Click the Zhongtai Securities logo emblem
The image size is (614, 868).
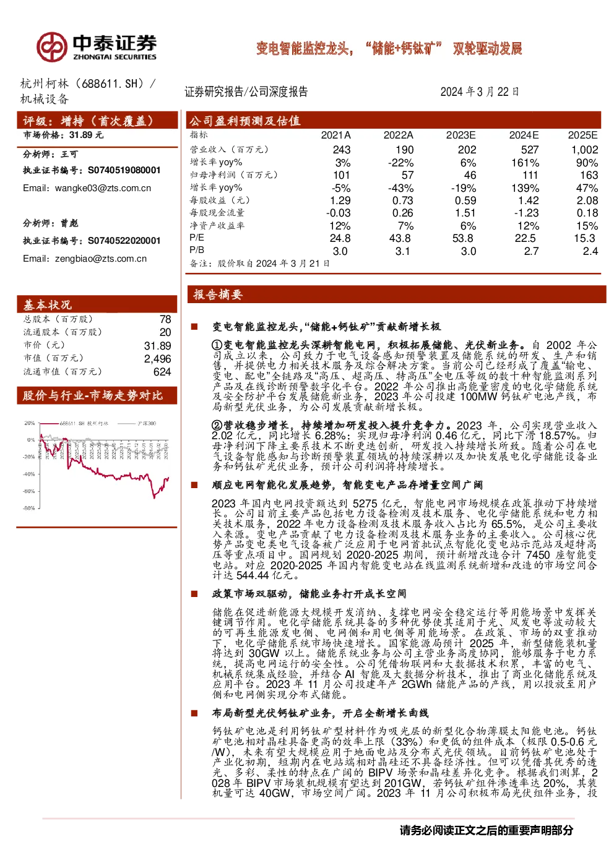[51, 46]
